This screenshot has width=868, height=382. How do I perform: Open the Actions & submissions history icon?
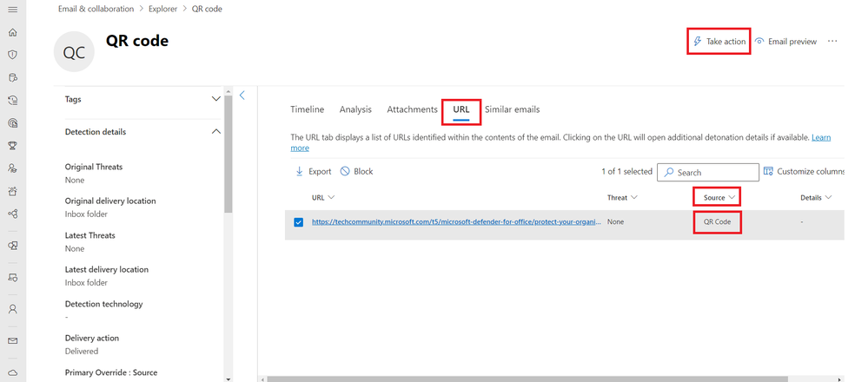point(13,100)
